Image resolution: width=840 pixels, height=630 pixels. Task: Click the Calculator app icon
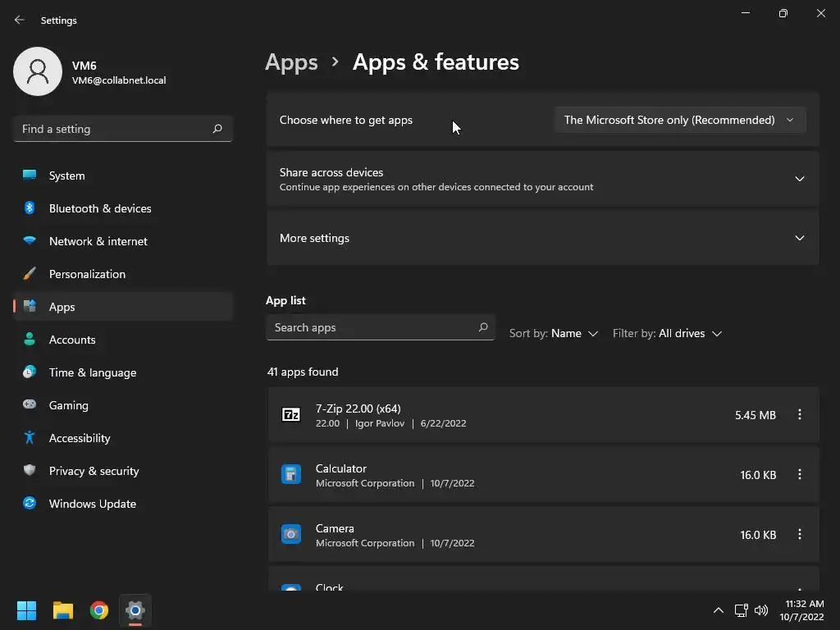pos(291,475)
